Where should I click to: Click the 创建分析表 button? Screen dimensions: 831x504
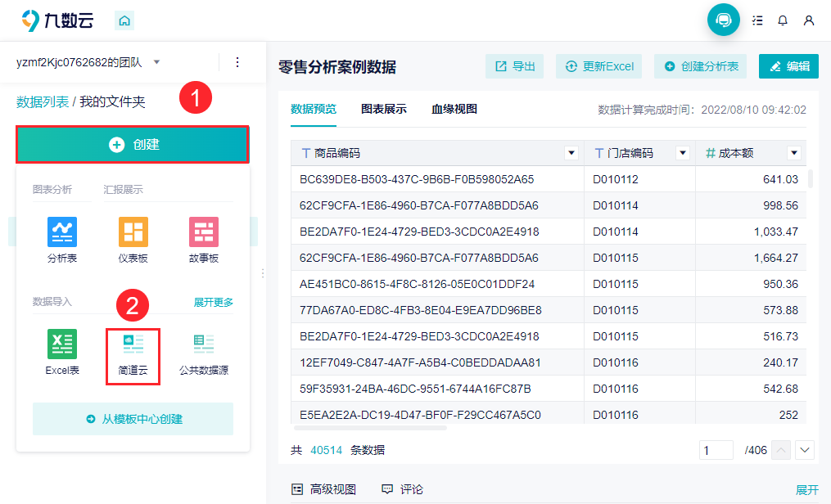tap(700, 66)
